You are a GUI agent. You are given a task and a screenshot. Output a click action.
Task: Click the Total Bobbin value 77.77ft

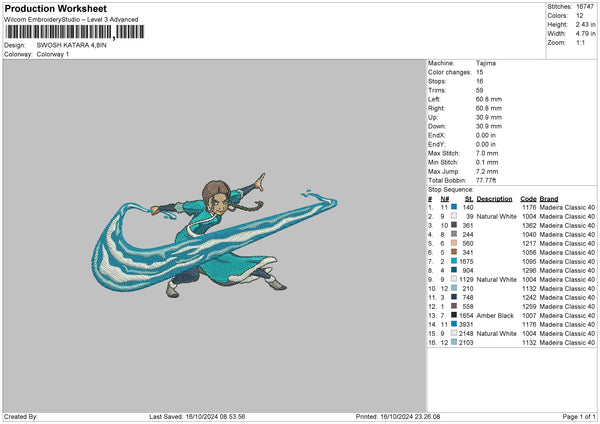point(486,180)
